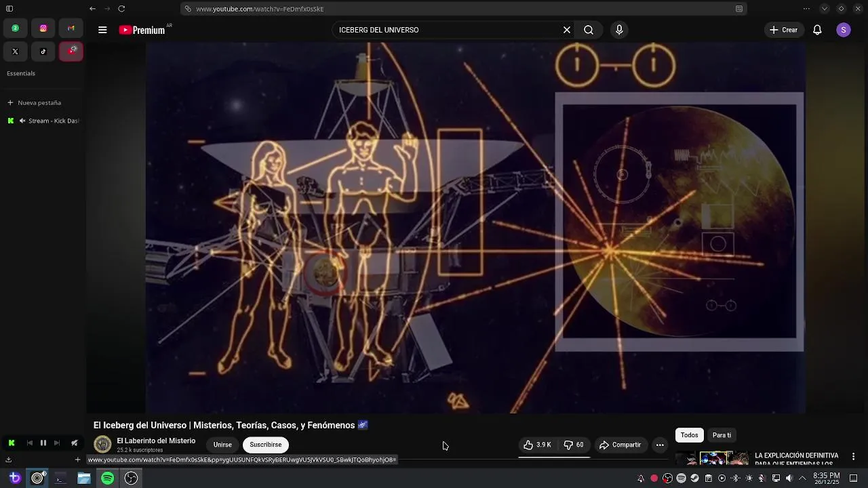Open the Crear create menu
The height and width of the screenshot is (488, 868).
pyautogui.click(x=783, y=30)
